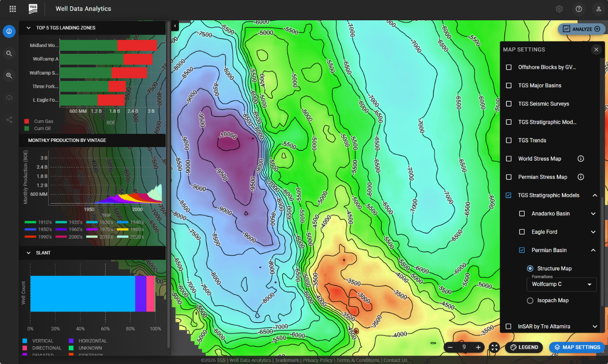Image resolution: width=608 pixels, height=364 pixels.
Task: Open the share options
Action: point(9,120)
